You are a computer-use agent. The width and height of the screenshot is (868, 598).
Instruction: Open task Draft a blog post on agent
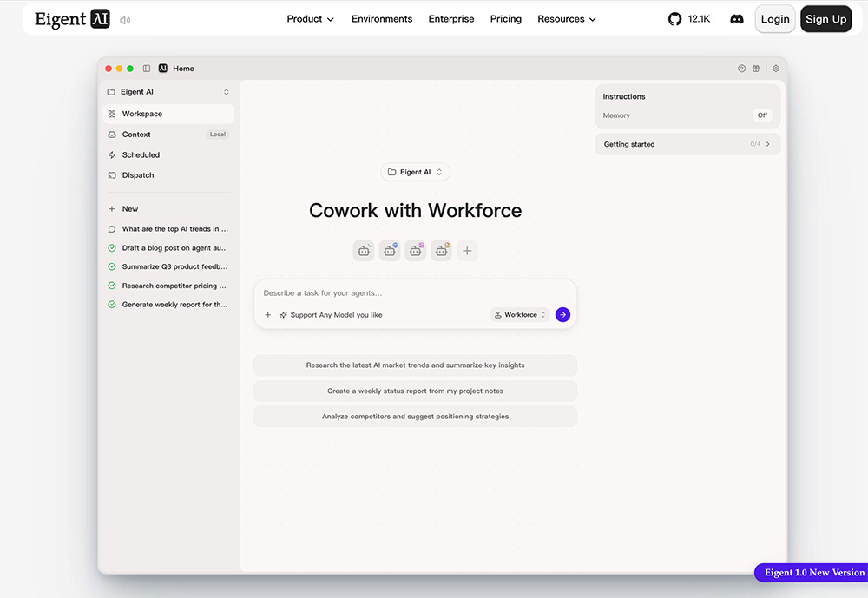(x=169, y=248)
